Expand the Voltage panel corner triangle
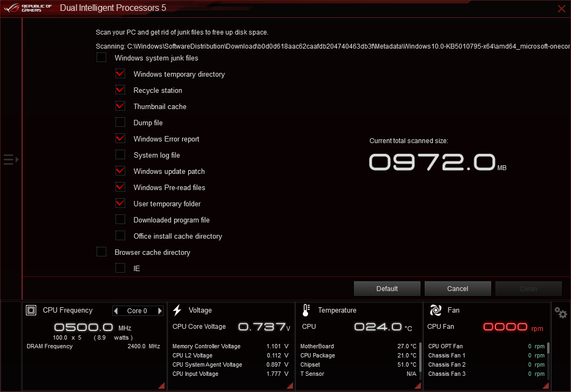This screenshot has height=392, width=571. click(x=289, y=384)
